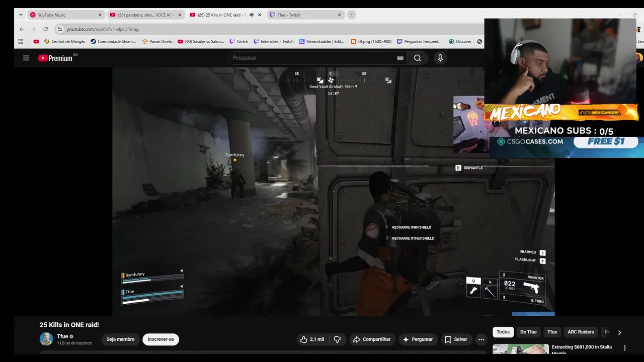Open the YouTube guide hamburger menu
The height and width of the screenshot is (362, 644).
pos(26,58)
